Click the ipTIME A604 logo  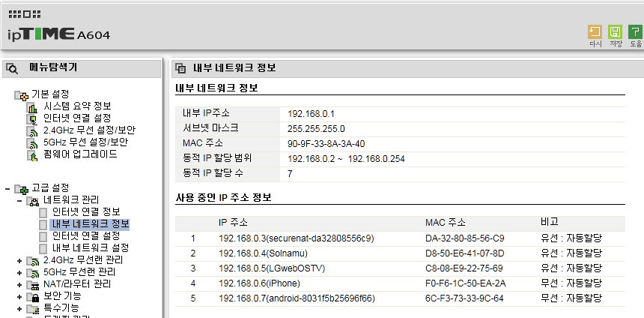(x=58, y=34)
